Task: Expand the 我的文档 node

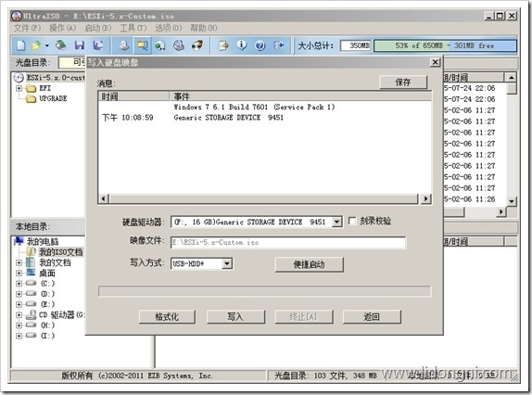Action: point(19,262)
